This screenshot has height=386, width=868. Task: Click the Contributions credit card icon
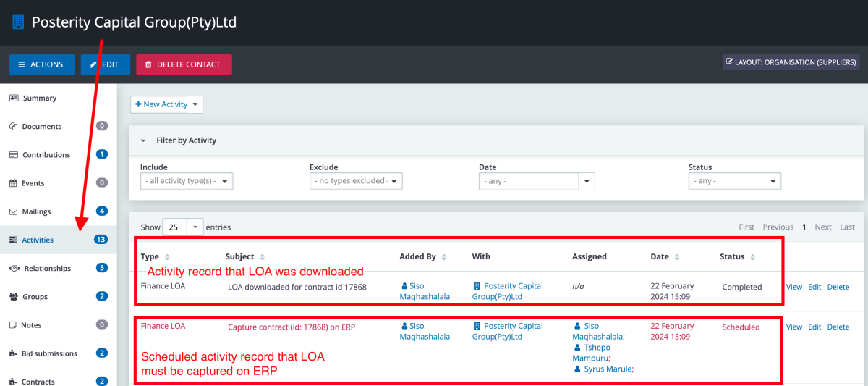coord(14,154)
